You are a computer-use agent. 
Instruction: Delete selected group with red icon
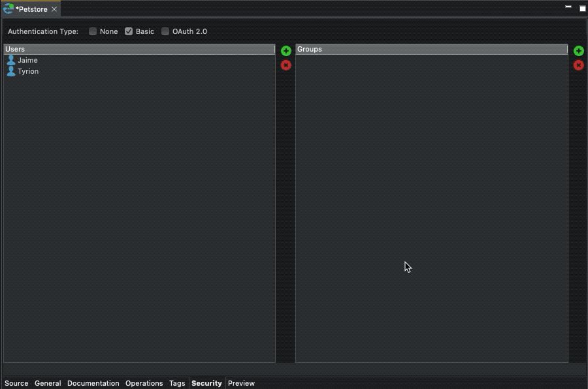pos(578,65)
